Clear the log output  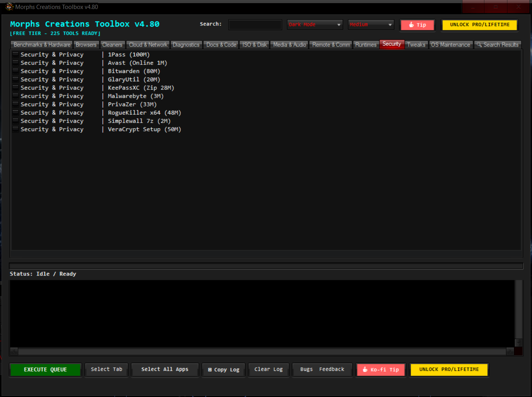click(x=269, y=370)
